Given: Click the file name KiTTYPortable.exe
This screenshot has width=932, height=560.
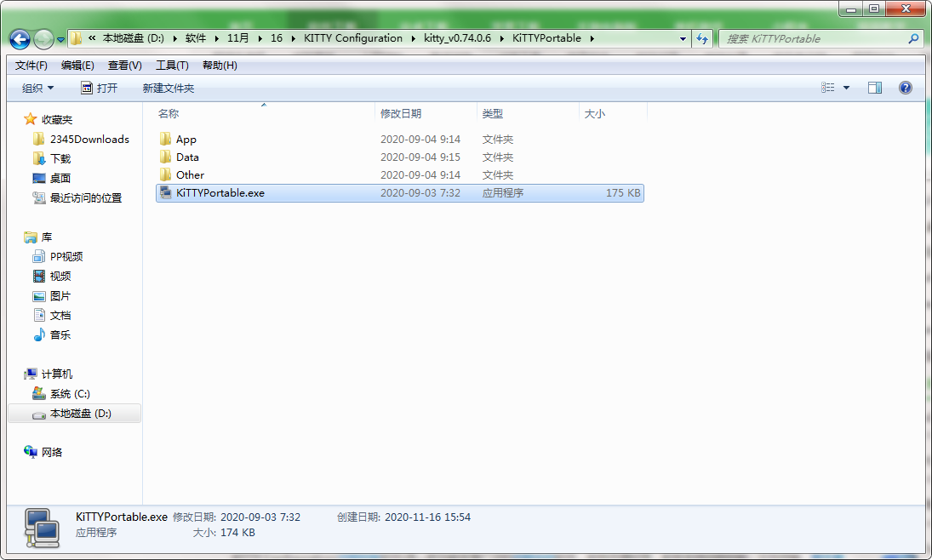Looking at the screenshot, I should pyautogui.click(x=220, y=192).
